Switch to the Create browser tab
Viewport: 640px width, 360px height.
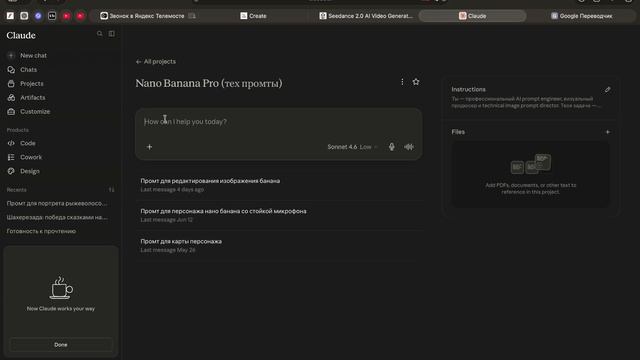253,16
